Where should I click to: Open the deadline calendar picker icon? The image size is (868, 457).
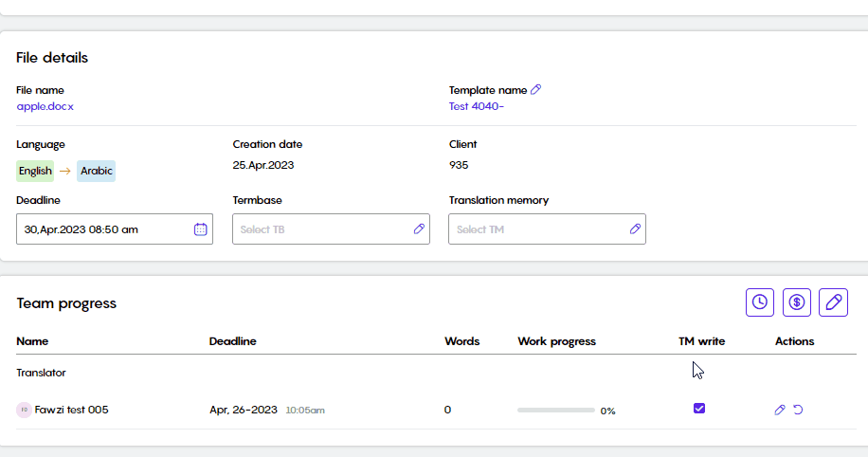coord(200,229)
